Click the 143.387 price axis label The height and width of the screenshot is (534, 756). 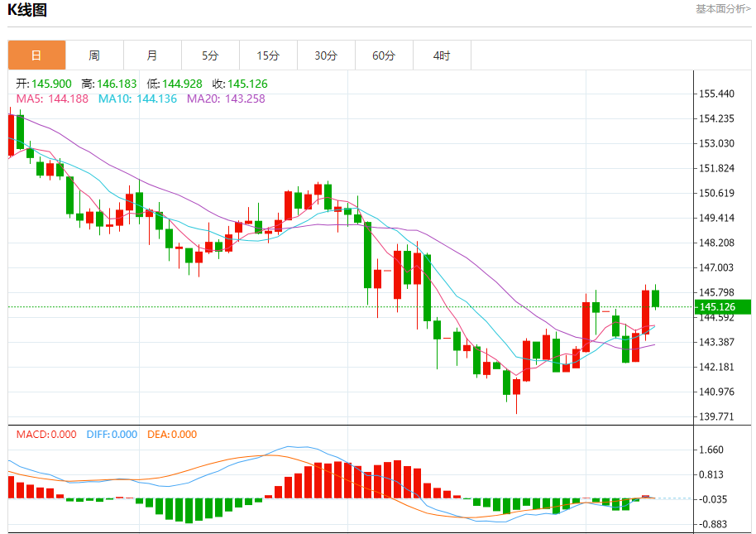point(717,342)
